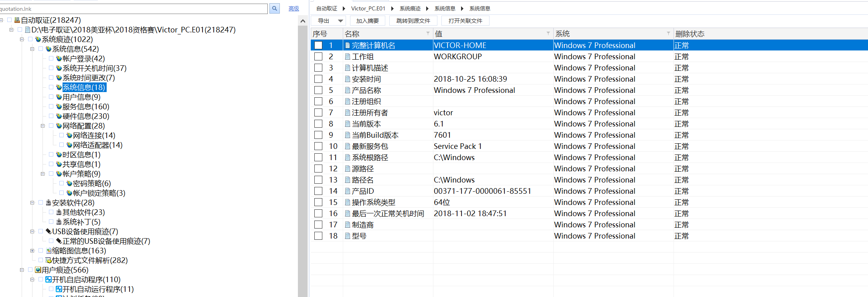Click the USB设备使用痕迹 icon
This screenshot has width=868, height=297.
click(49, 231)
